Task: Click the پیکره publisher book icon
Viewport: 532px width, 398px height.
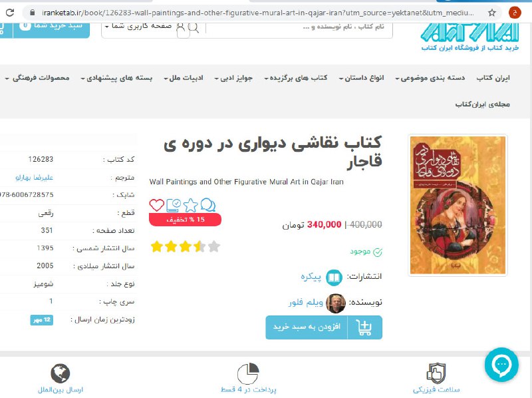Action: click(x=334, y=278)
